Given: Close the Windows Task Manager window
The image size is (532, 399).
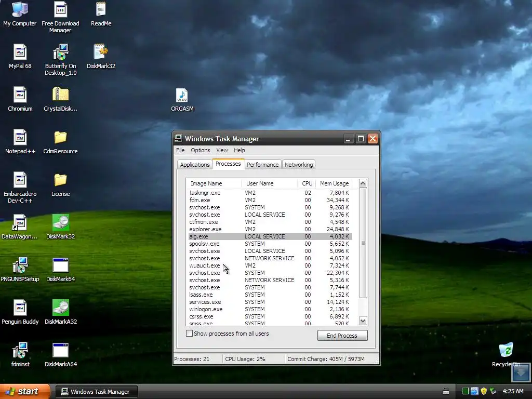Looking at the screenshot, I should [373, 138].
